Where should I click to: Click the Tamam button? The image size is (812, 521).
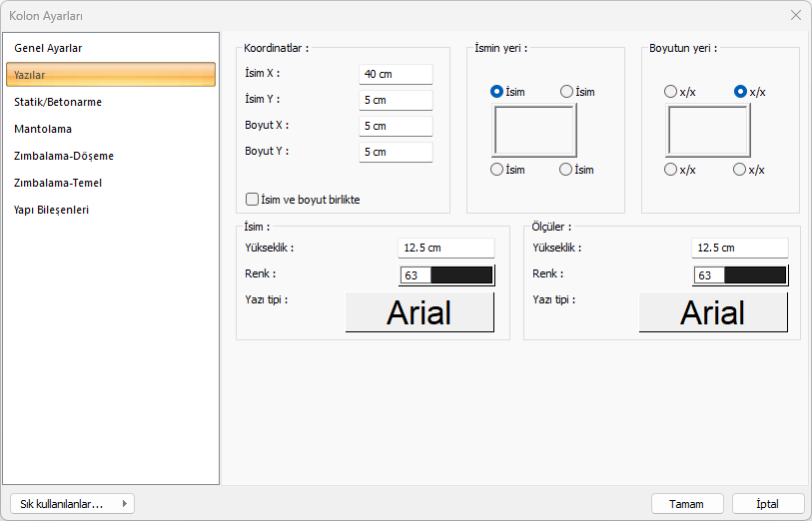coord(687,504)
